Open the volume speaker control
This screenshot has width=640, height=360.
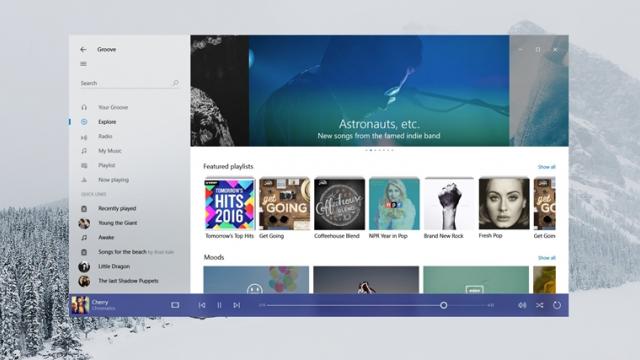tap(522, 305)
